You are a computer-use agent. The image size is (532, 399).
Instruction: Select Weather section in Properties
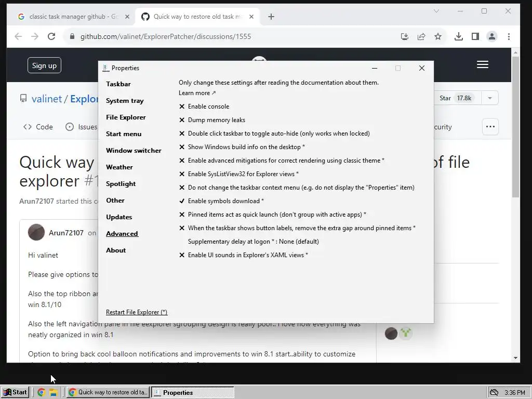pyautogui.click(x=119, y=167)
